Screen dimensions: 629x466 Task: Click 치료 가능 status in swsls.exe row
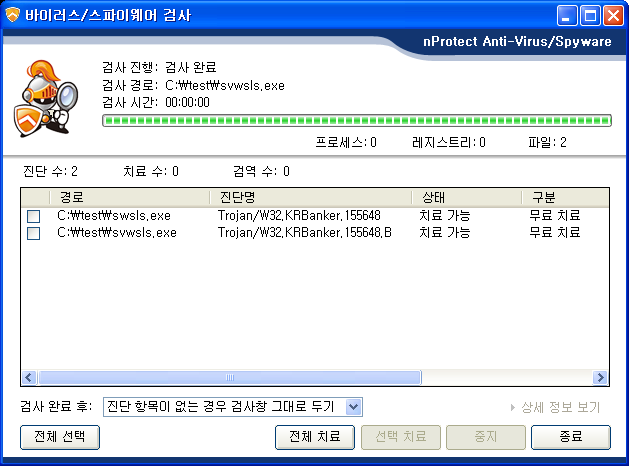pyautogui.click(x=444, y=216)
